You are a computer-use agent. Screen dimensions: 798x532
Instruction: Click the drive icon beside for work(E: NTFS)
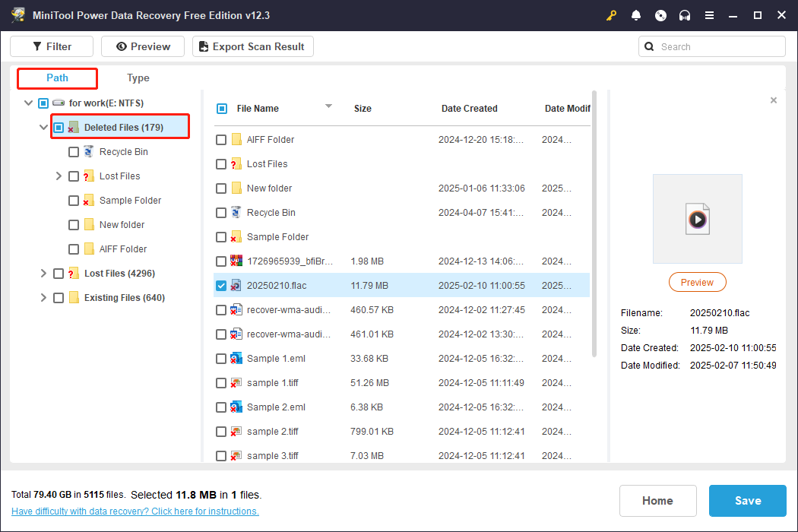[59, 103]
